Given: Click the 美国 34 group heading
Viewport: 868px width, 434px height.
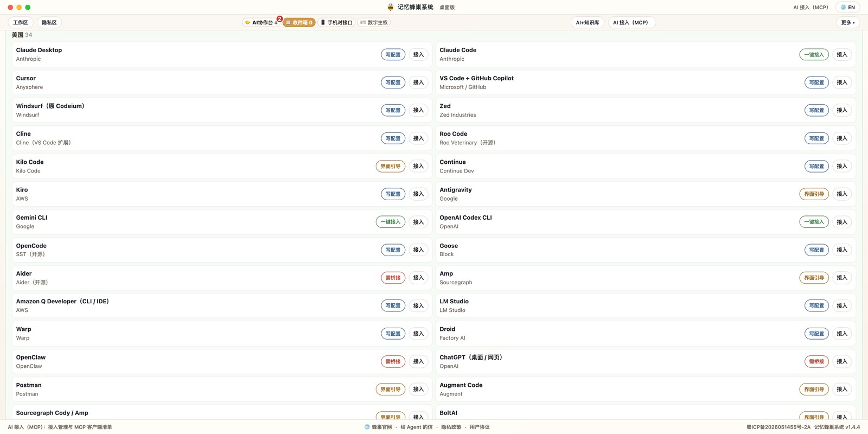Looking at the screenshot, I should (22, 35).
